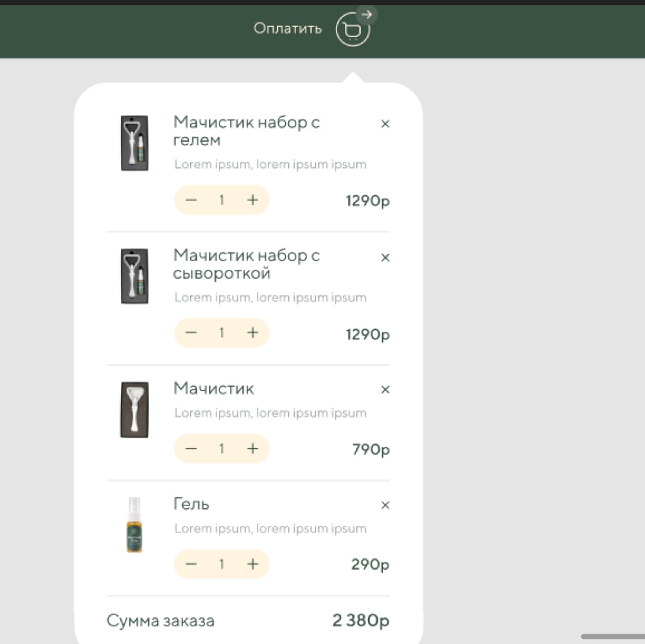Open thumbnail of Мачистик набор с сывороткой
This screenshot has width=645, height=644.
point(135,276)
